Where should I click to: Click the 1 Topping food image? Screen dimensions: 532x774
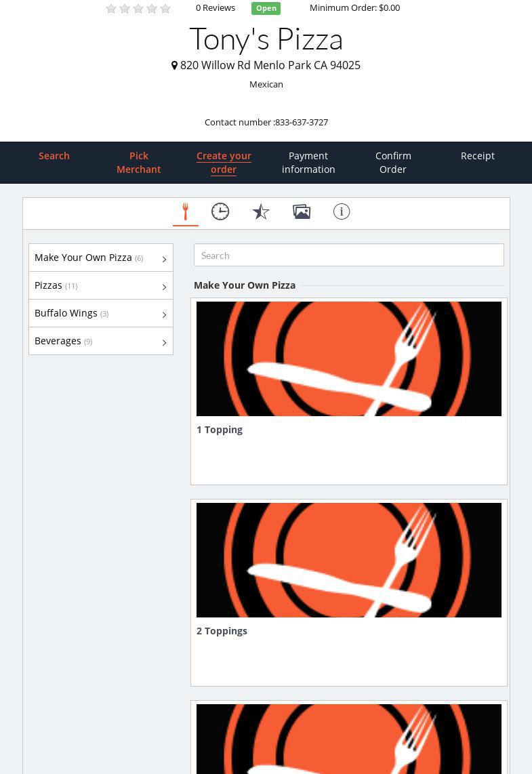point(348,359)
